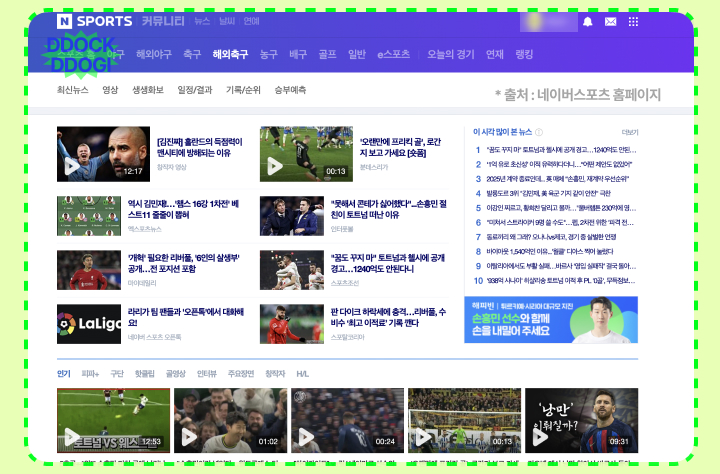
Task: Play the 00:24 popular video
Action: (x=348, y=420)
